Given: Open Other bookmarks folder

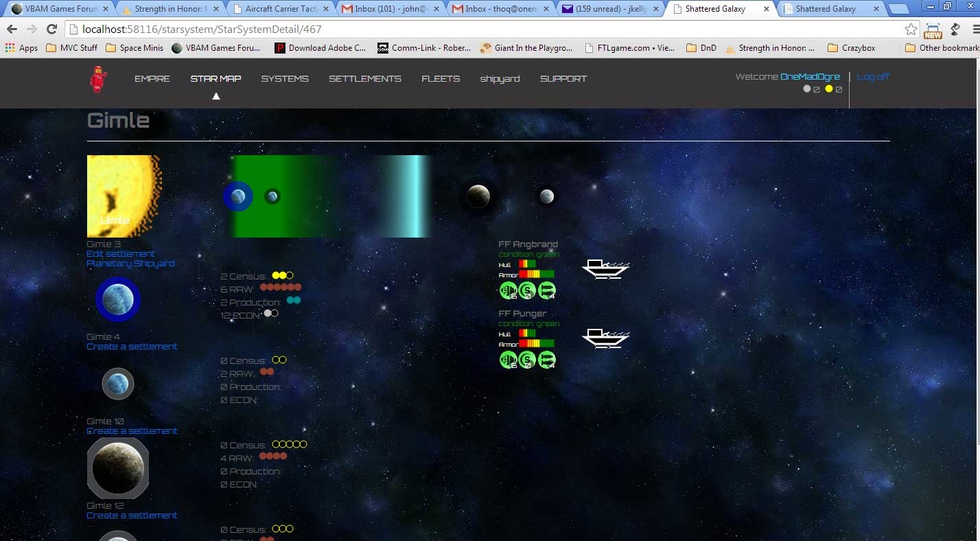Looking at the screenshot, I should (x=942, y=48).
